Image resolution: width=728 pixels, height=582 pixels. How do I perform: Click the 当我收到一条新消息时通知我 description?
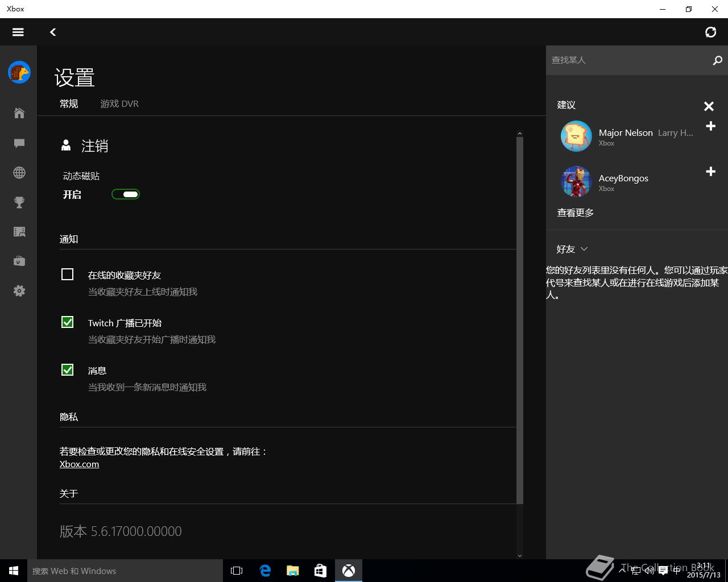tap(147, 387)
